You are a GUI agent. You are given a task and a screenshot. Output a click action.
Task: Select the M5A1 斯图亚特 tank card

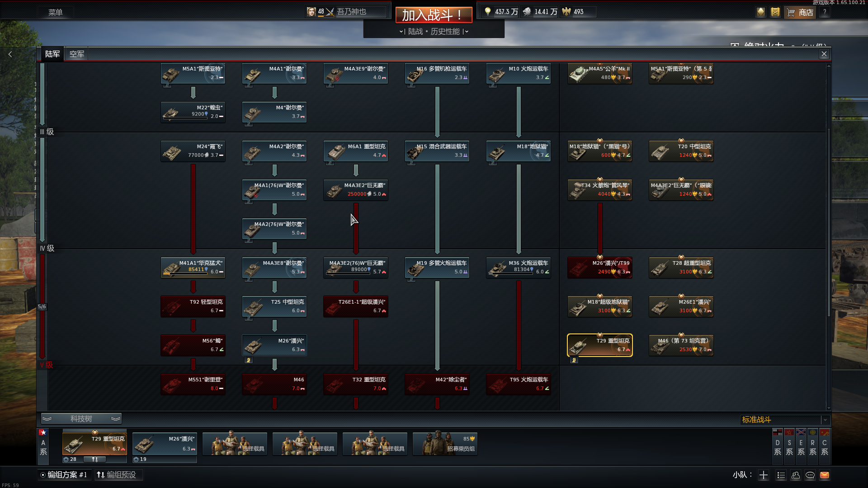193,73
